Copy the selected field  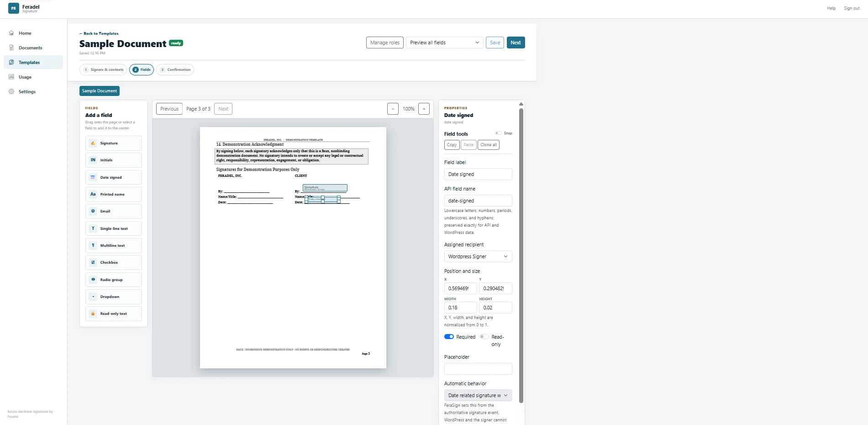click(452, 145)
